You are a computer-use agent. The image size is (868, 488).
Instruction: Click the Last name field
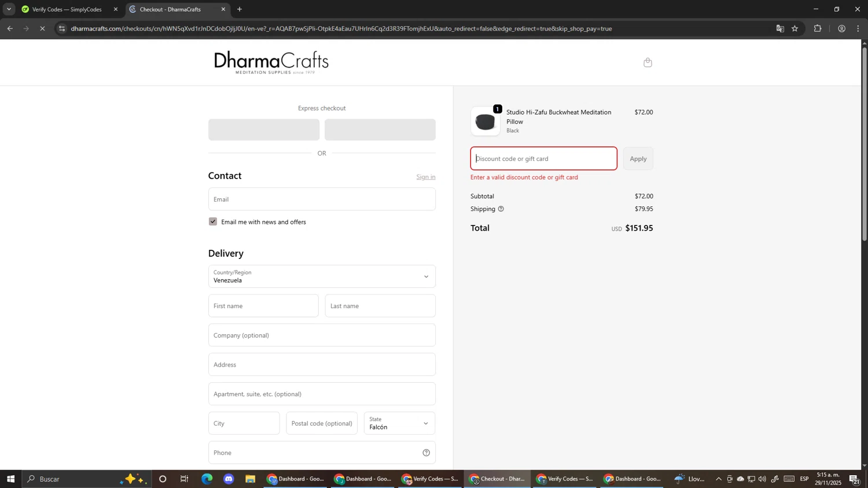click(x=380, y=306)
